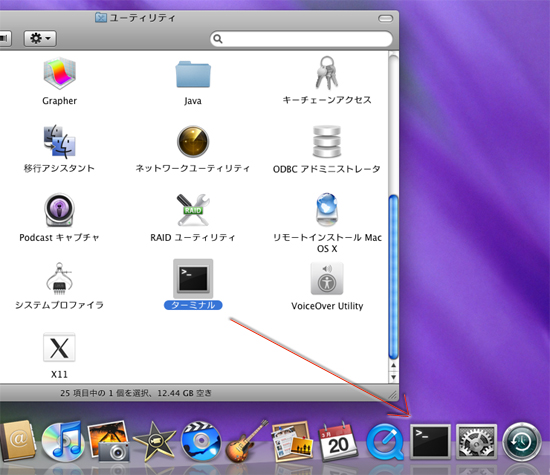The height and width of the screenshot is (475, 550).
Task: Open the gear Action dropdown menu
Action: pos(40,38)
